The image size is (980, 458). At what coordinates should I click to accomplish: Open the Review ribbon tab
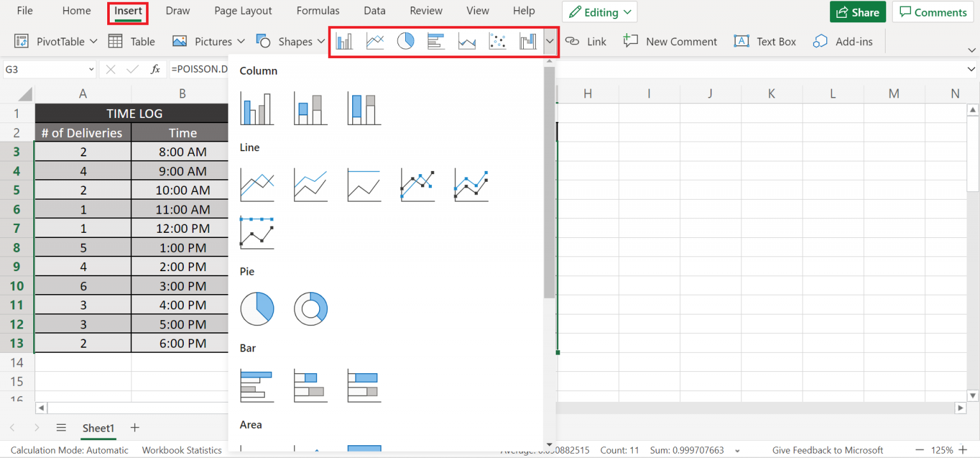[x=426, y=10]
